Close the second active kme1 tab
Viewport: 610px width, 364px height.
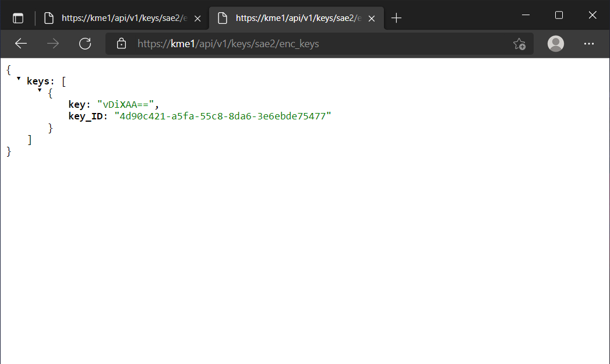click(372, 18)
